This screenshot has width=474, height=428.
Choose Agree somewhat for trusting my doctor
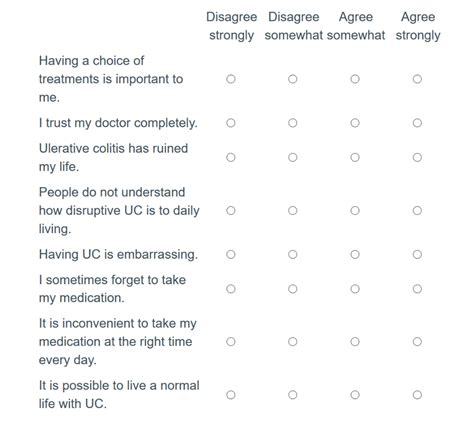355,123
